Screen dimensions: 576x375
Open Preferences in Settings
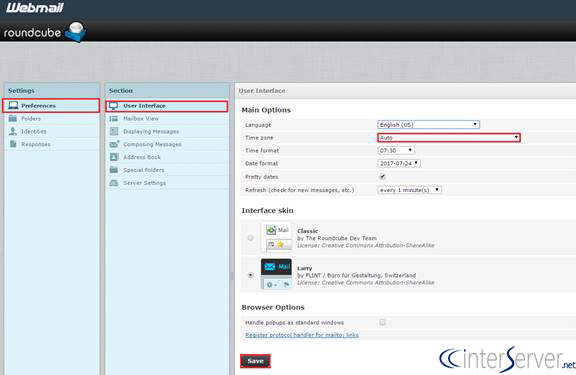pyautogui.click(x=51, y=106)
